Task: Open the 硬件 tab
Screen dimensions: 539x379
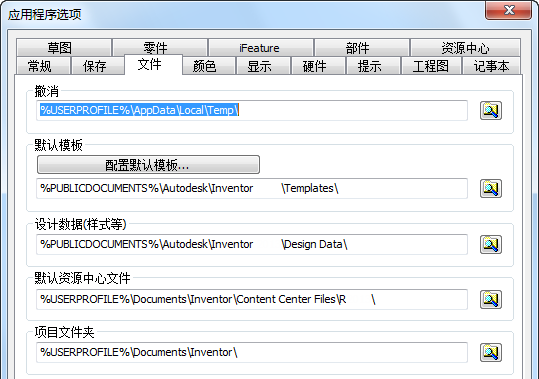Action: [318, 66]
